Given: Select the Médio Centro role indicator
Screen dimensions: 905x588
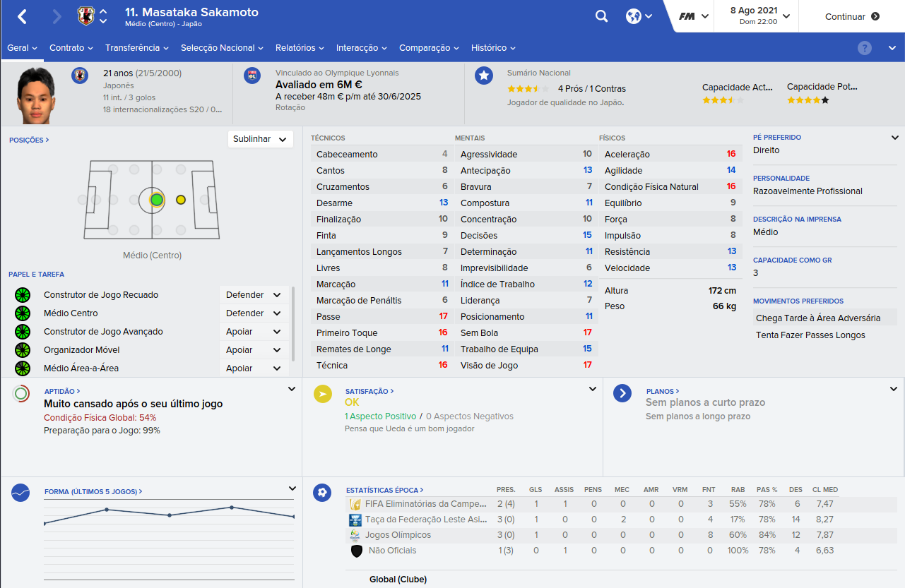Looking at the screenshot, I should (23, 313).
